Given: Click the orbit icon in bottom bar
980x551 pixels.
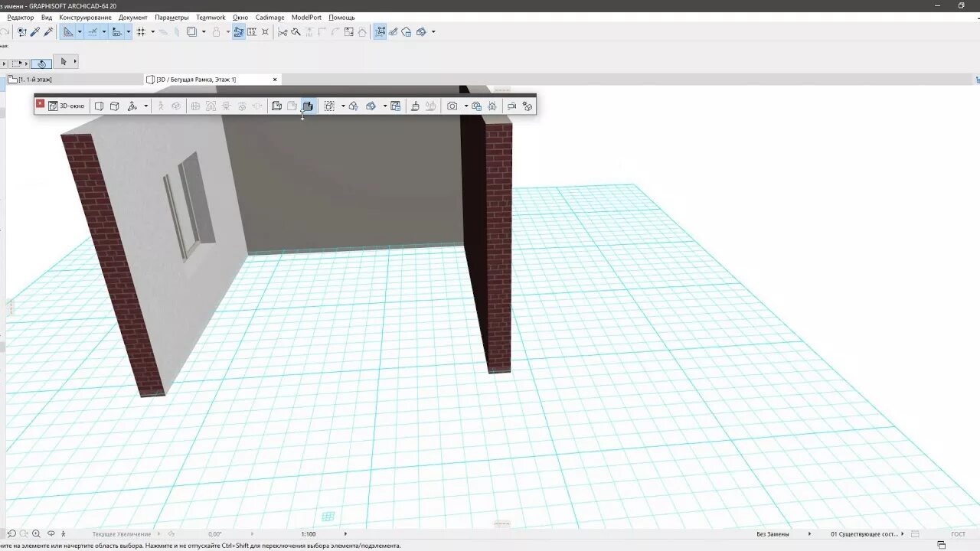Looking at the screenshot, I should click(51, 534).
